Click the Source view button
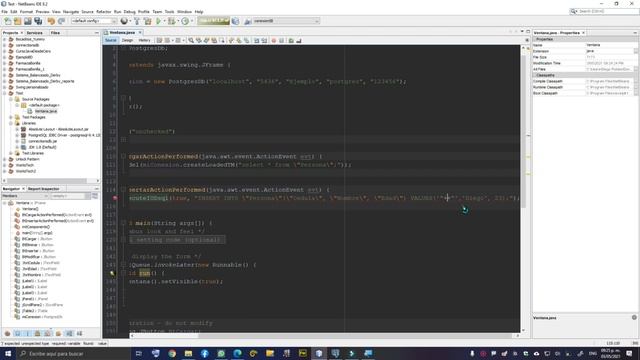This screenshot has width=640, height=360. tap(111, 40)
